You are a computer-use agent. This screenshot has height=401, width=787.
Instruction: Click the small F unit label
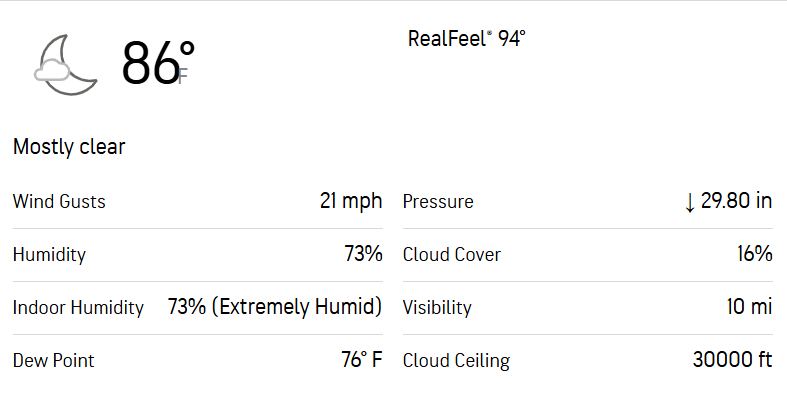[x=183, y=76]
